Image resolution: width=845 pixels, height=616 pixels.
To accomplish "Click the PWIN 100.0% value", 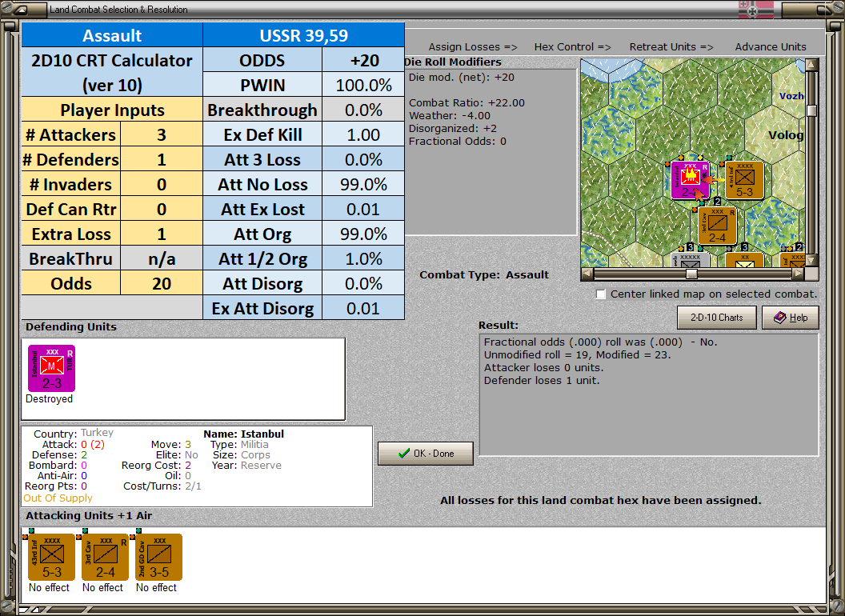I will [364, 85].
